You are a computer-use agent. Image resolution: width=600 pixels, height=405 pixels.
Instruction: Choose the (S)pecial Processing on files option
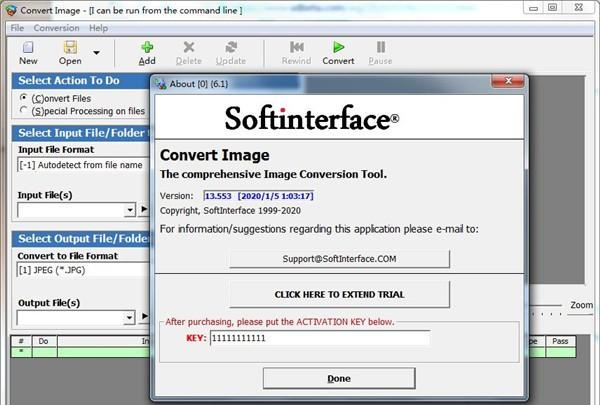[x=24, y=111]
